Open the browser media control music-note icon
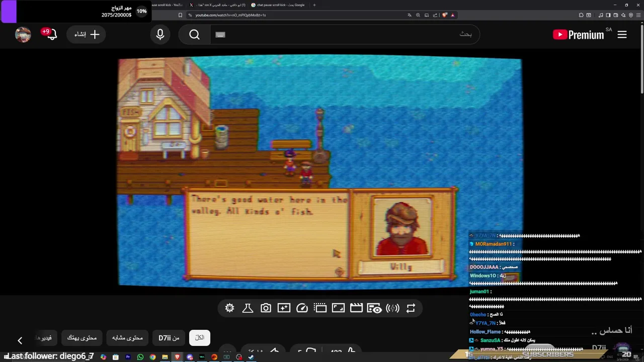 click(601, 15)
